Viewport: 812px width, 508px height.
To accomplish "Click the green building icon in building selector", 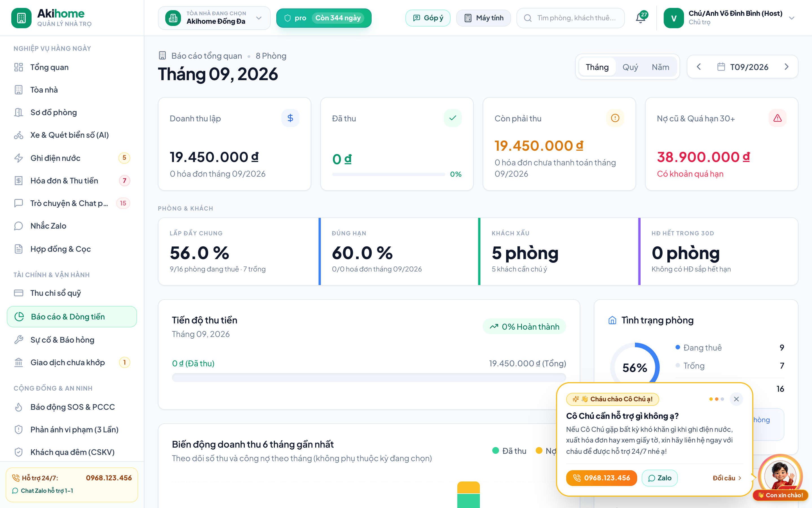I will coord(173,18).
